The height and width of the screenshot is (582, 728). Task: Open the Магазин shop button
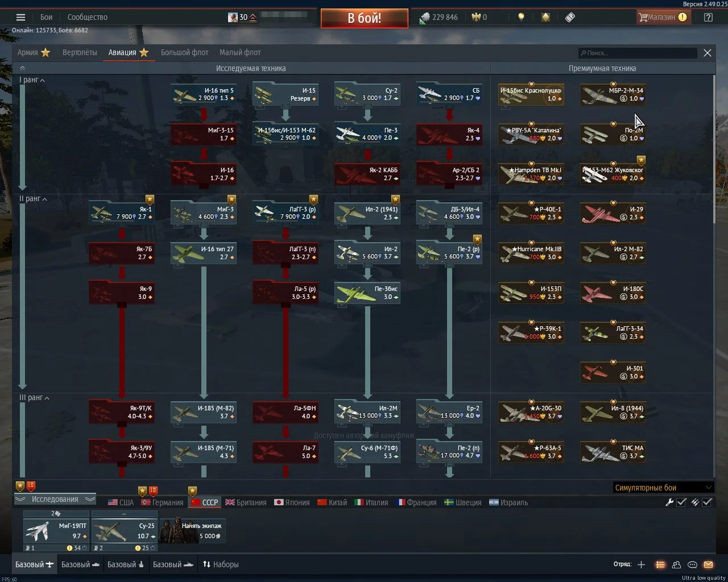point(663,17)
